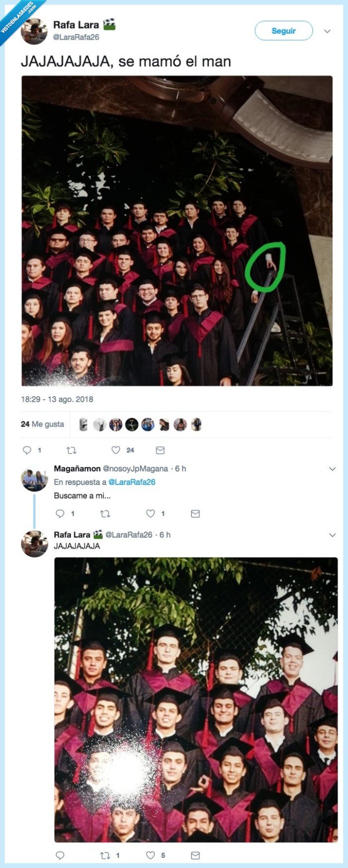Like the main tweet with 24 likes
This screenshot has height=868, width=348.
pyautogui.click(x=116, y=450)
